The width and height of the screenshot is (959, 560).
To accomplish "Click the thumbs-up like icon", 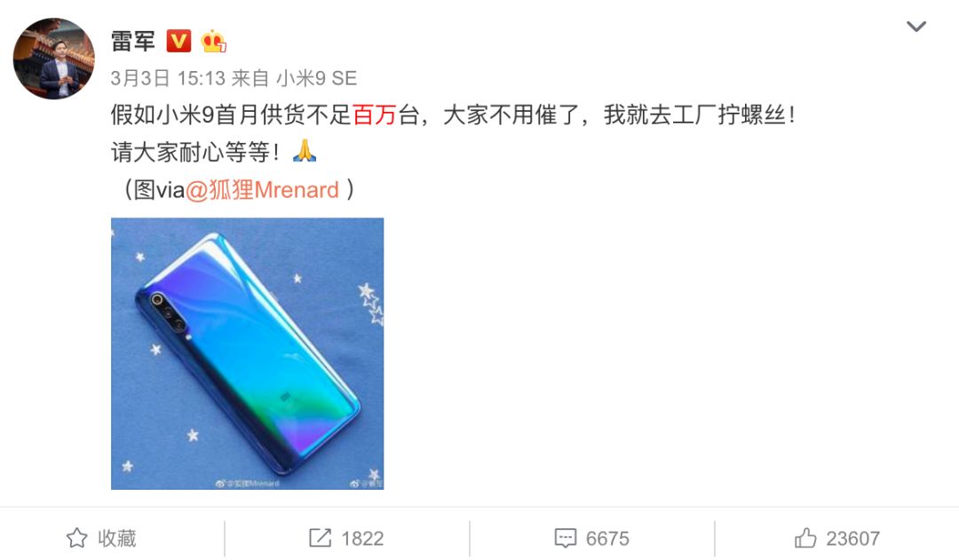I will pos(805,538).
